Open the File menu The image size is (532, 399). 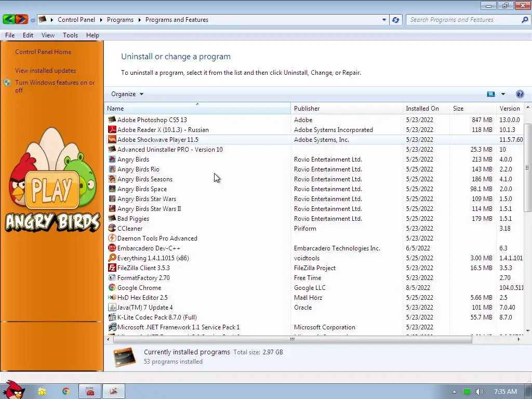pos(10,35)
